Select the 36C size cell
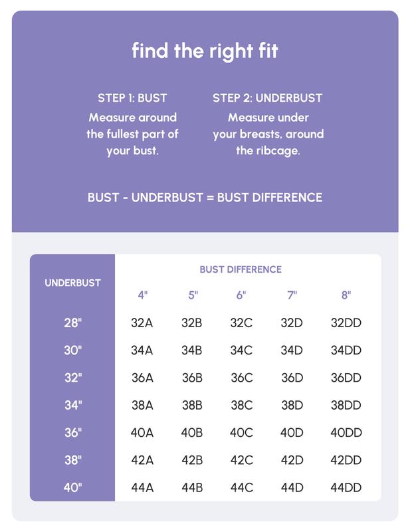410x532 pixels. point(242,378)
